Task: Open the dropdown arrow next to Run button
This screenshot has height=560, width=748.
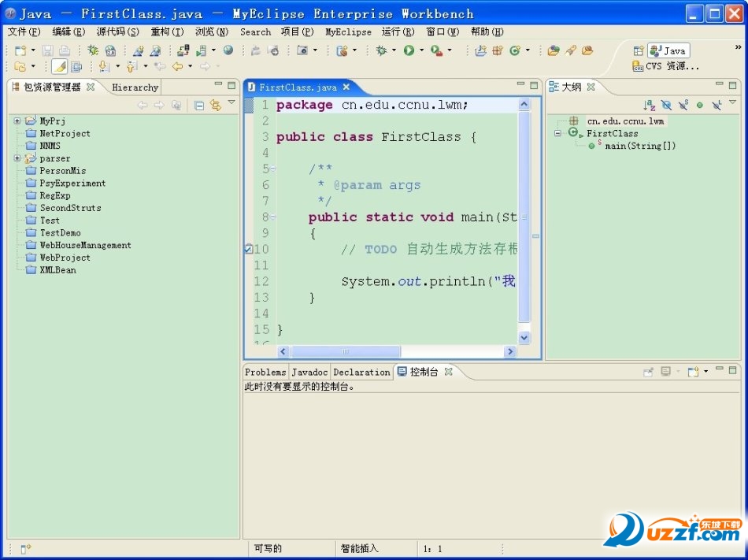Action: [421, 50]
